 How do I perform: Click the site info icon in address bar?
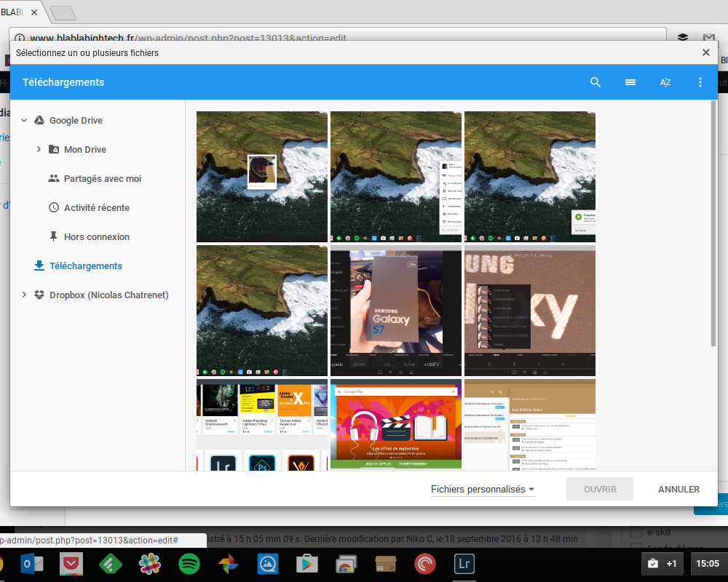(20, 38)
